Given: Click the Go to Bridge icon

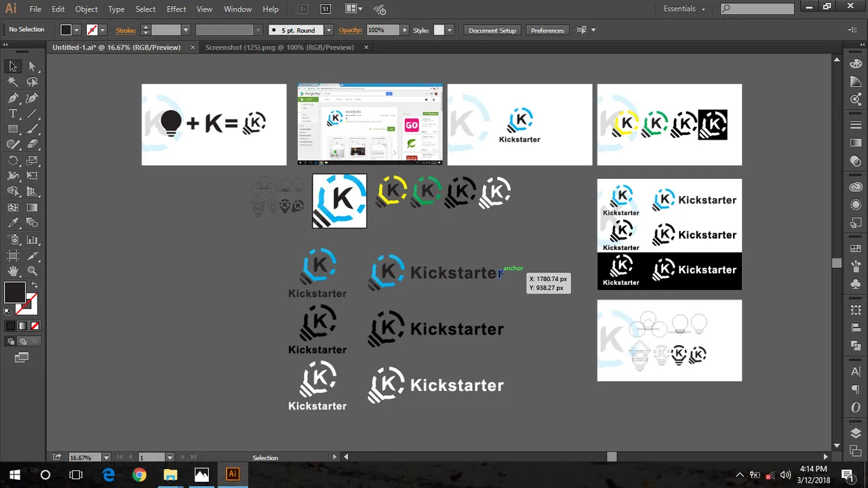Looking at the screenshot, I should click(303, 9).
